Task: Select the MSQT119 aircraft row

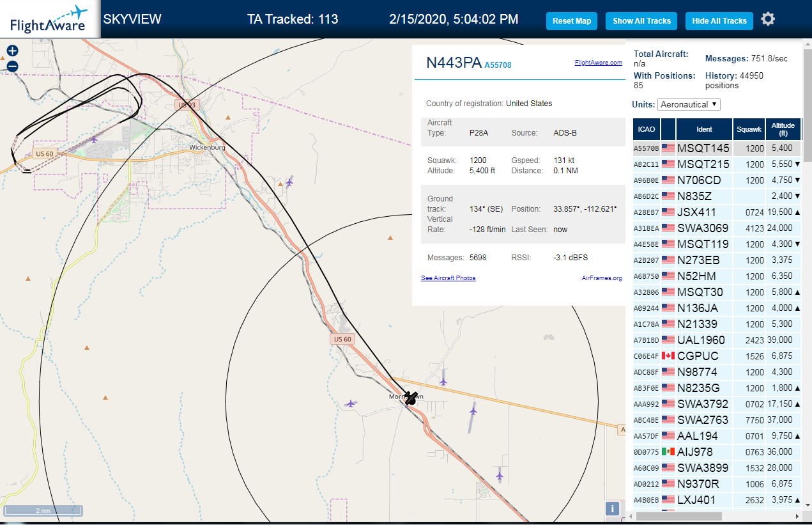Action: click(x=716, y=244)
